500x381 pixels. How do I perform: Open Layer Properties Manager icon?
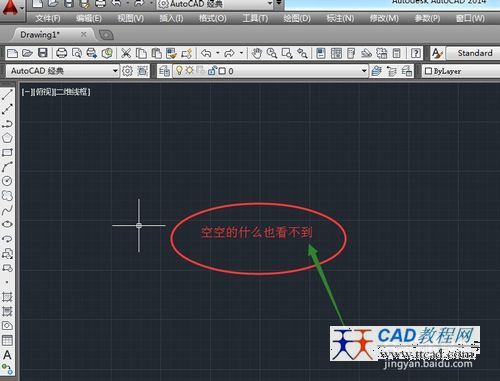coord(164,71)
